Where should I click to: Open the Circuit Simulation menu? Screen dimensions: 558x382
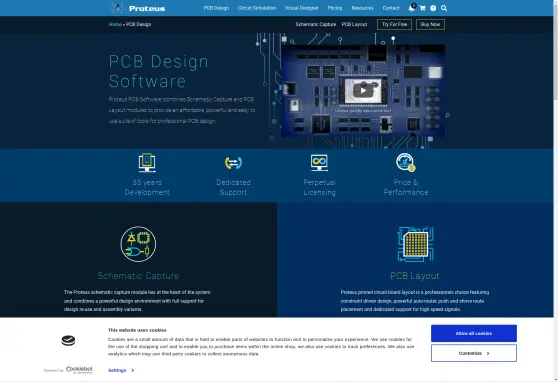[x=257, y=8]
